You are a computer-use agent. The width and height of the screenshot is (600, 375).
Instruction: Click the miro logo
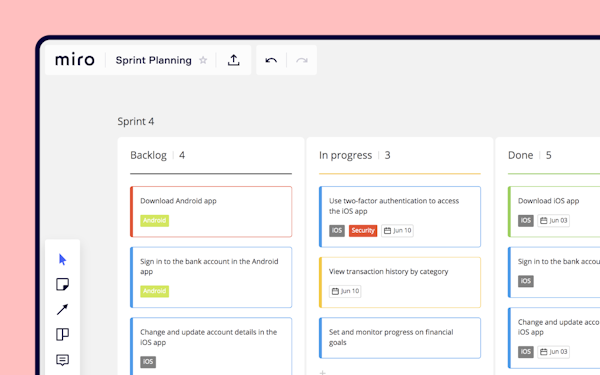coord(75,60)
